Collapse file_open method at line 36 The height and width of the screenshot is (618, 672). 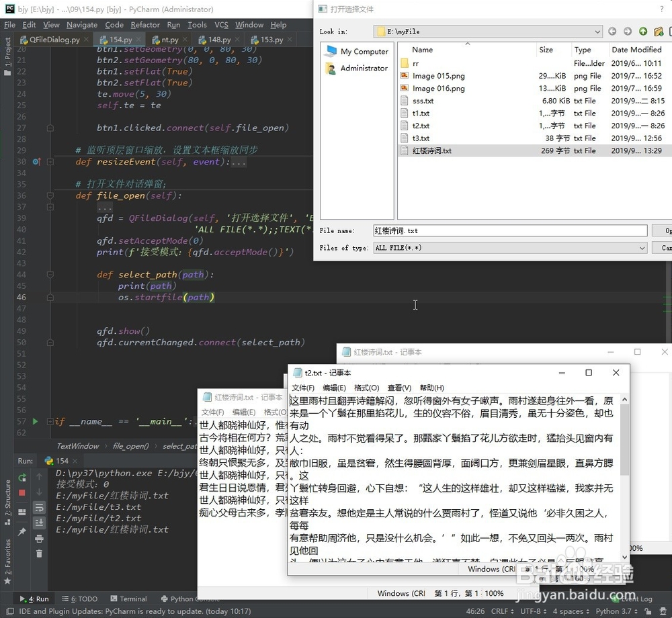[x=50, y=195]
